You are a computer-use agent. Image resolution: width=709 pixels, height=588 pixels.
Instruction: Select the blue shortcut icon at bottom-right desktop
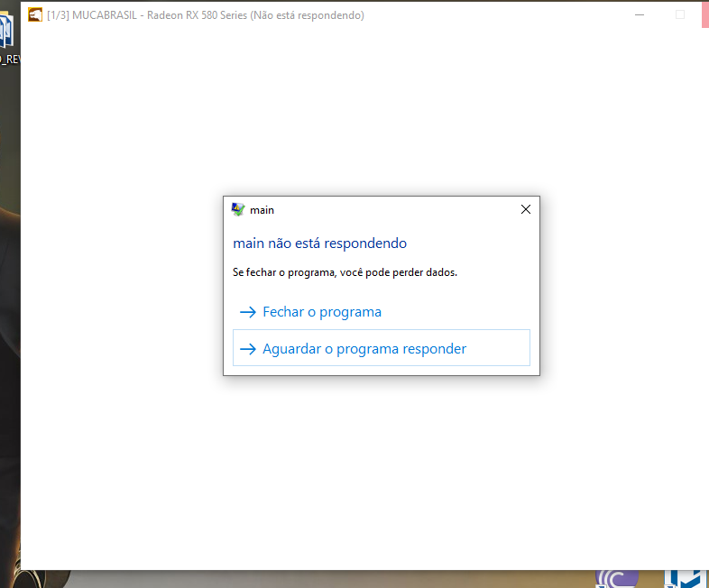[x=683, y=577]
